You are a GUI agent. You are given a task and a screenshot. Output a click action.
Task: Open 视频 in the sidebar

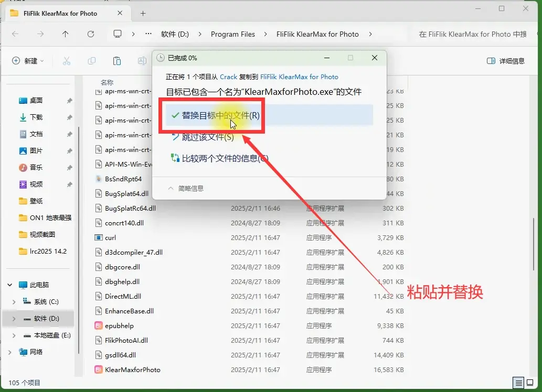click(x=36, y=184)
